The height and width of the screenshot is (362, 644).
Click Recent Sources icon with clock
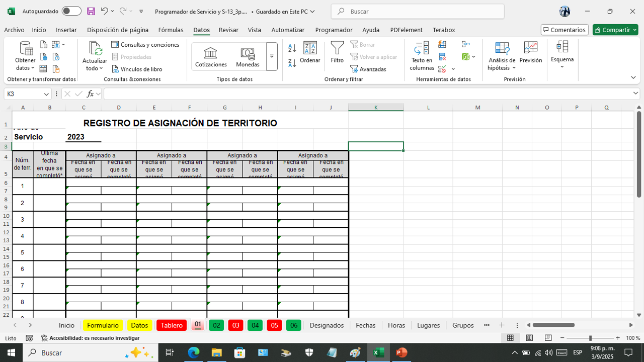click(x=56, y=57)
